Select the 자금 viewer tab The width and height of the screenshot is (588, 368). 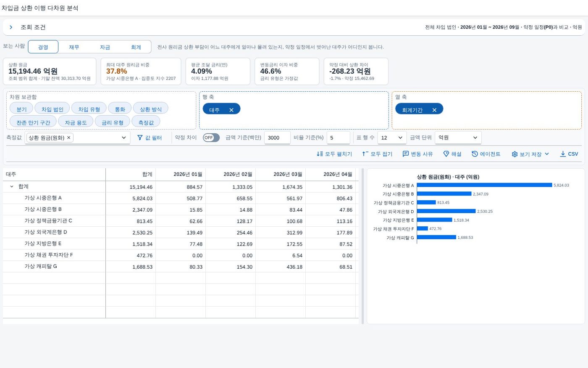105,47
